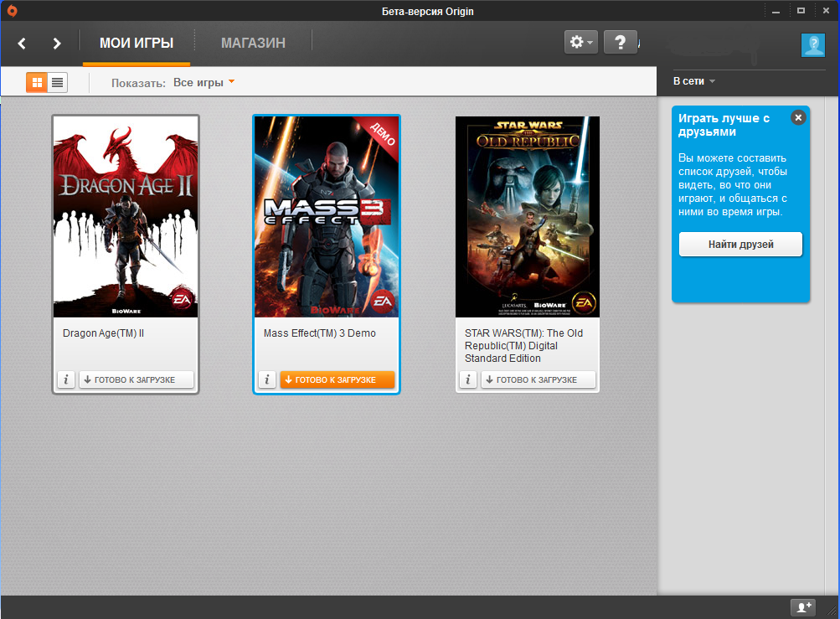Expand the В сети status dropdown

pyautogui.click(x=694, y=81)
